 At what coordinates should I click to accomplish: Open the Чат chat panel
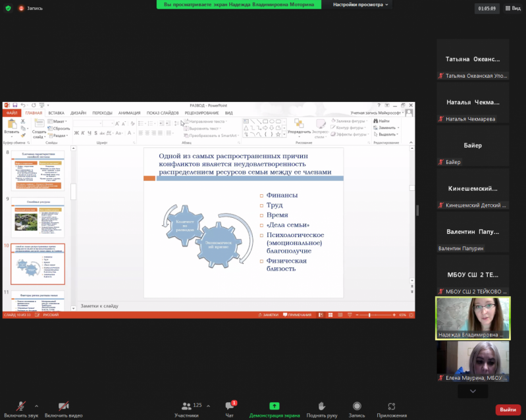(x=230, y=408)
